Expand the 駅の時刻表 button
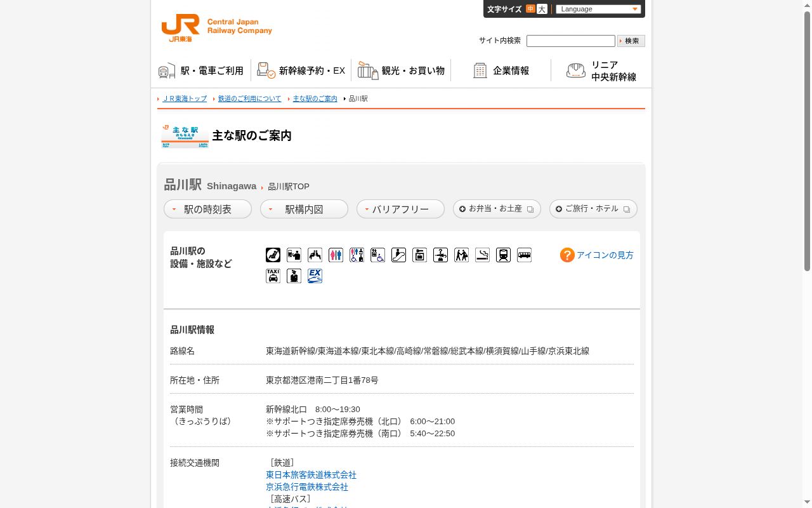This screenshot has height=508, width=812. [x=207, y=209]
